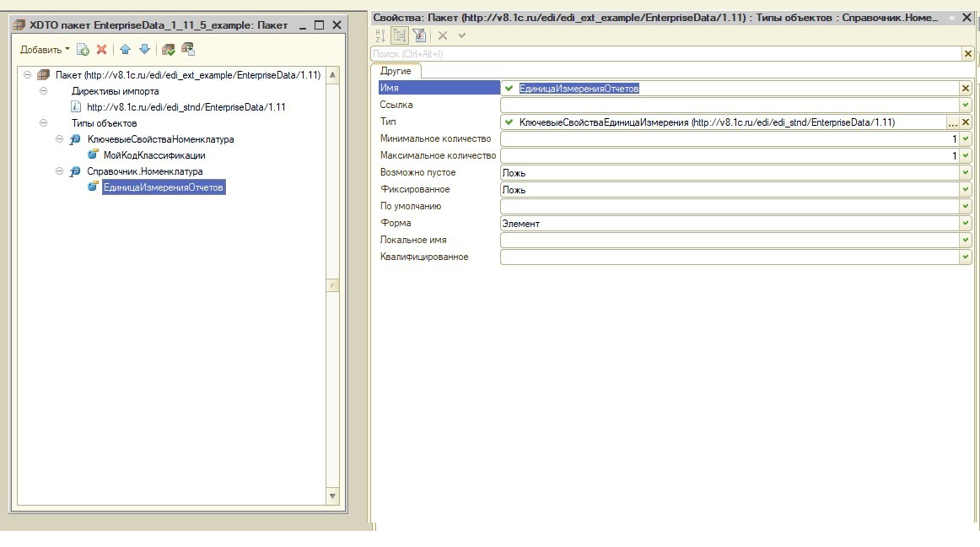Image resolution: width=980 pixels, height=547 pixels.
Task: Click the check package icon
Action: 168,50
